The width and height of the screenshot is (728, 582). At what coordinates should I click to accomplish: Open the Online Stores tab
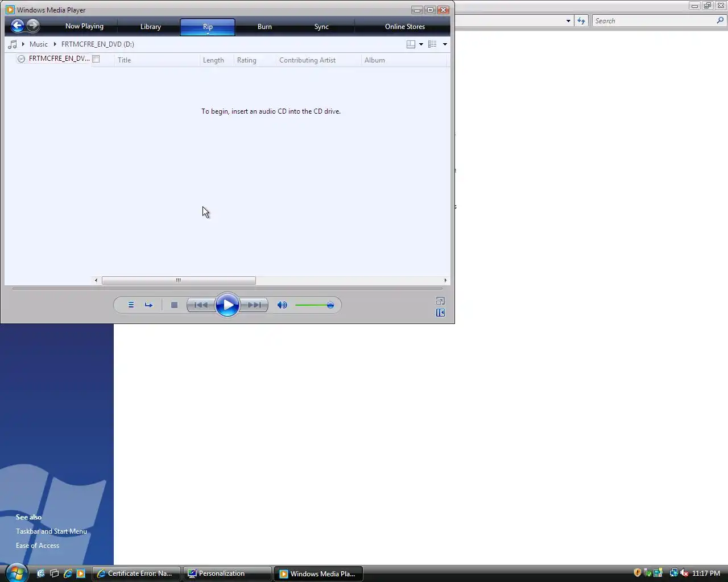tap(405, 27)
